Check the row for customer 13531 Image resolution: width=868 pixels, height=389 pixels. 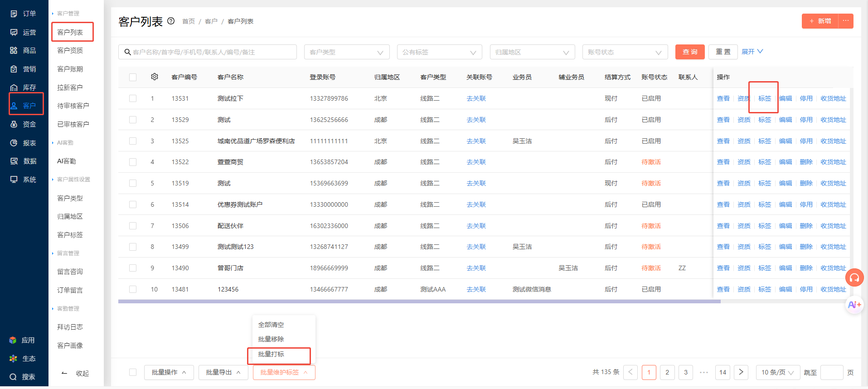pyautogui.click(x=133, y=98)
